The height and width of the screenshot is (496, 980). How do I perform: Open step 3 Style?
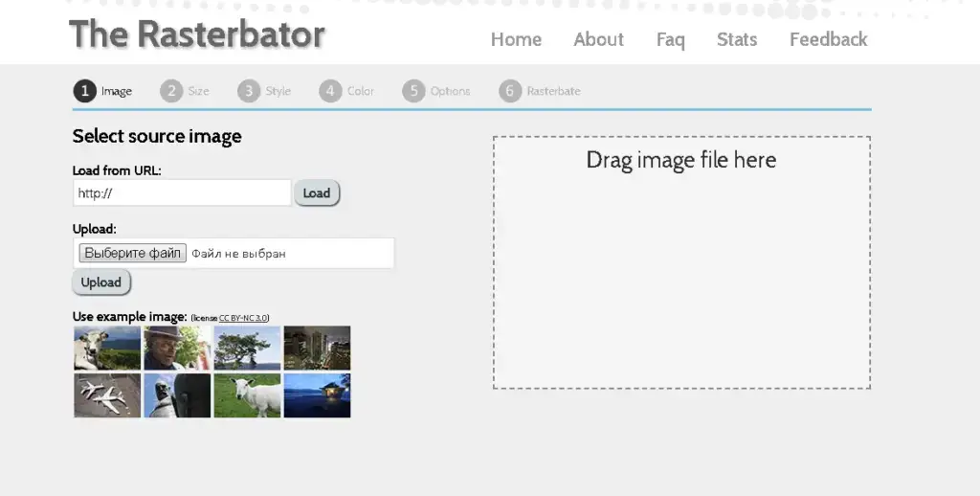click(x=264, y=91)
